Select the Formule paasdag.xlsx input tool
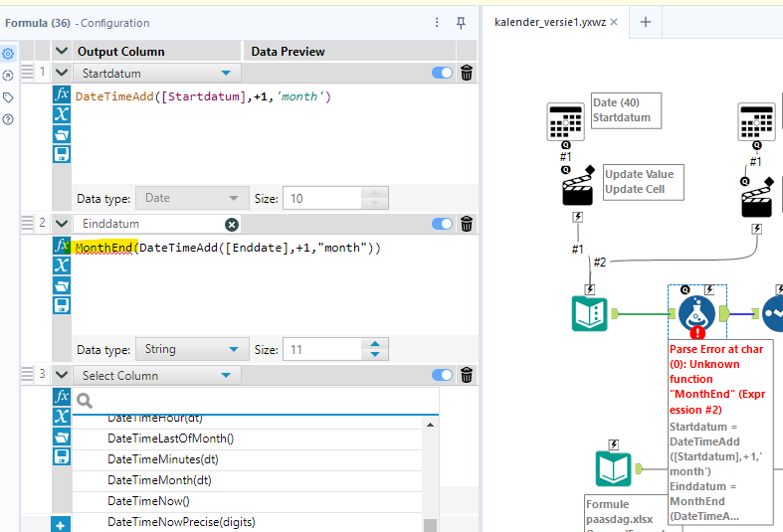Image resolution: width=783 pixels, height=532 pixels. pos(614,469)
